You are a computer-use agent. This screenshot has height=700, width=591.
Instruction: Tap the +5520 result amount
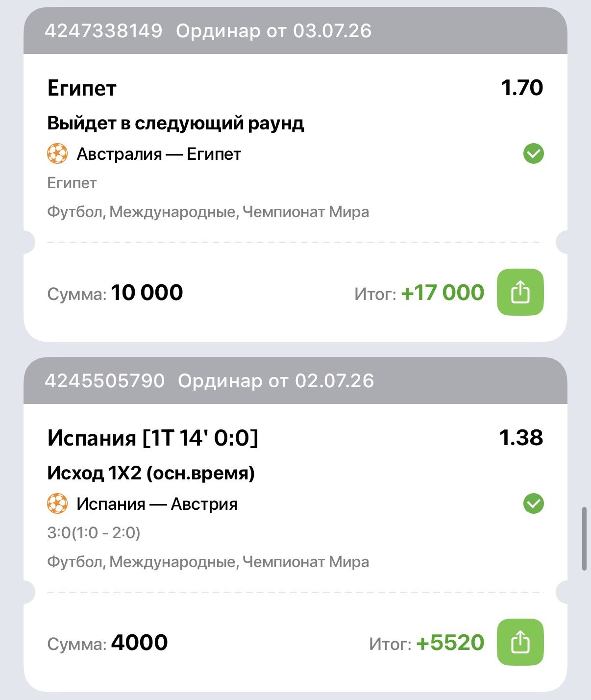point(450,642)
